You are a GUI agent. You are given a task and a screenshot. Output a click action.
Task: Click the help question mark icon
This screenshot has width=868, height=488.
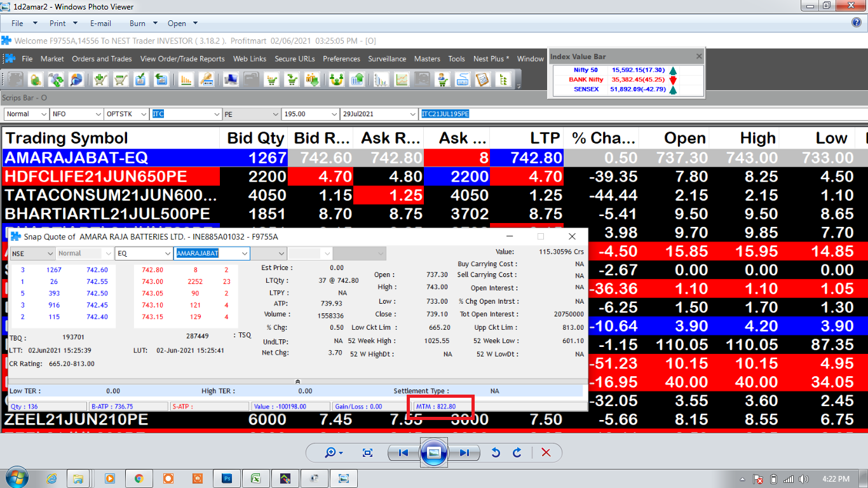856,23
